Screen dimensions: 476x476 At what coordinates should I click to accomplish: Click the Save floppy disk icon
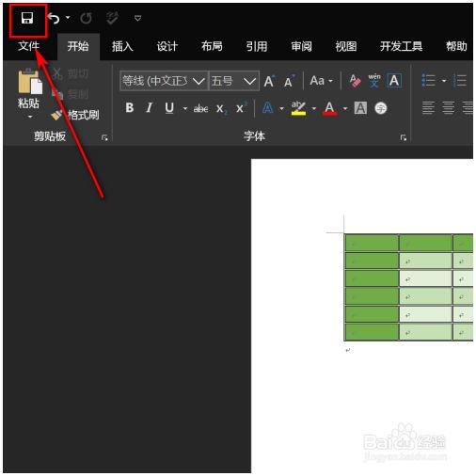[x=27, y=18]
